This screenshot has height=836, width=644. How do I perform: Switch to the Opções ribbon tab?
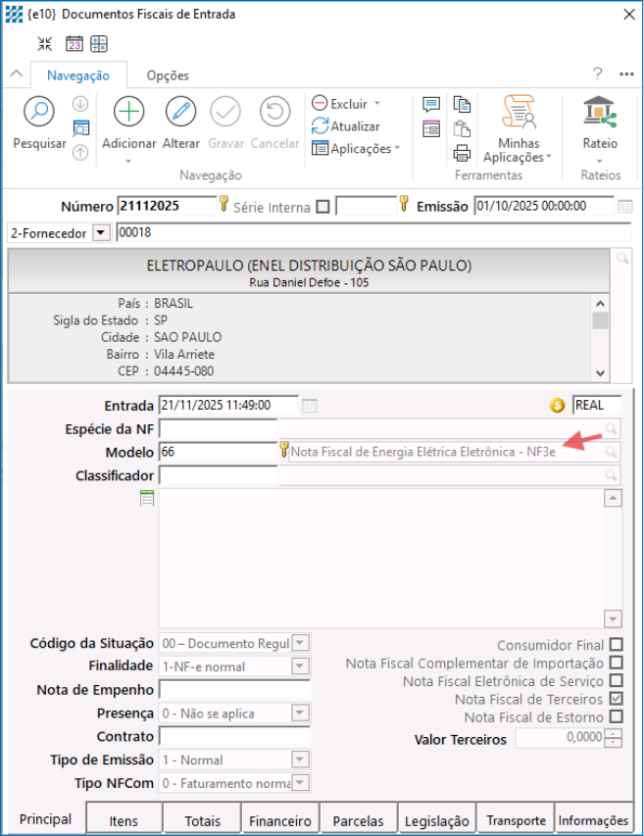[x=168, y=75]
